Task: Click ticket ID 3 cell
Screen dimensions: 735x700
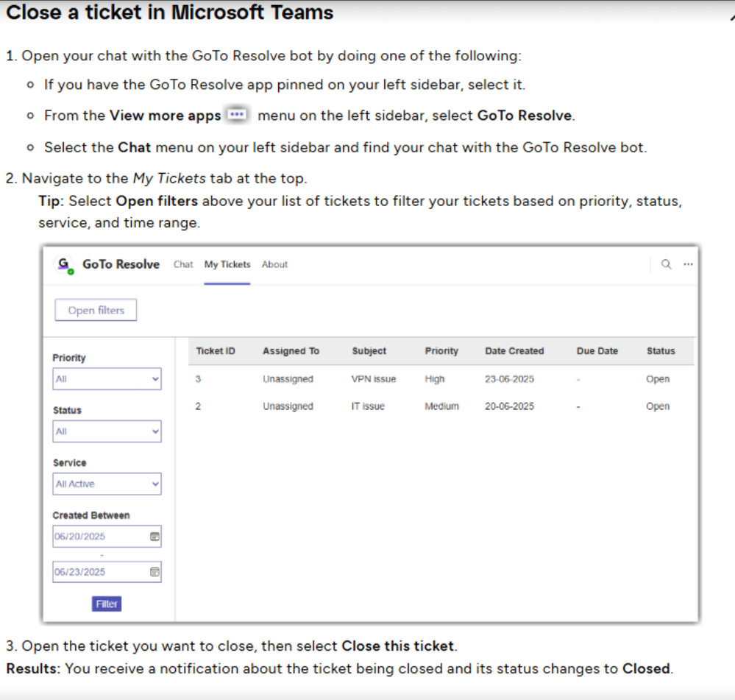Action: tap(198, 379)
